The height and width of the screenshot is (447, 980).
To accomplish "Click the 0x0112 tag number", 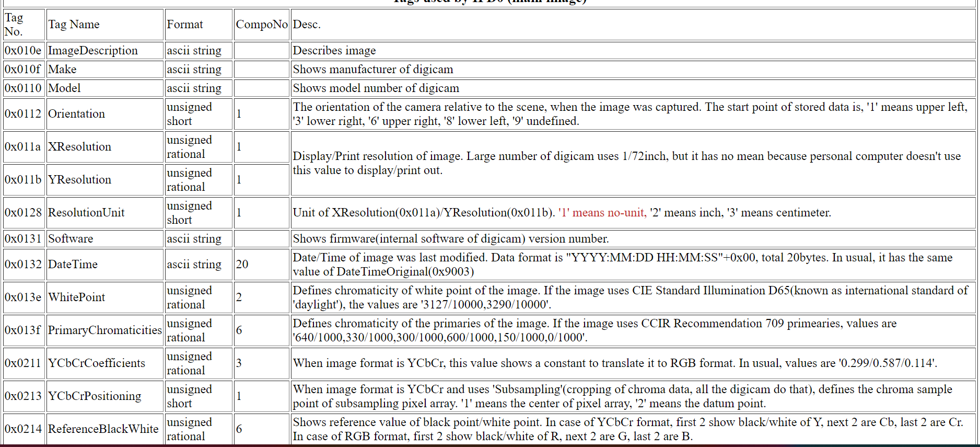I will 23,114.
